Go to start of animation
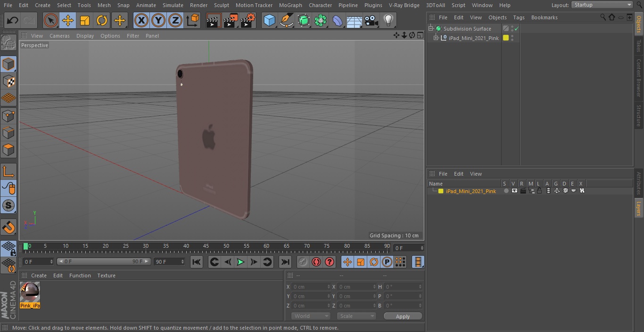644x332 pixels. point(197,262)
